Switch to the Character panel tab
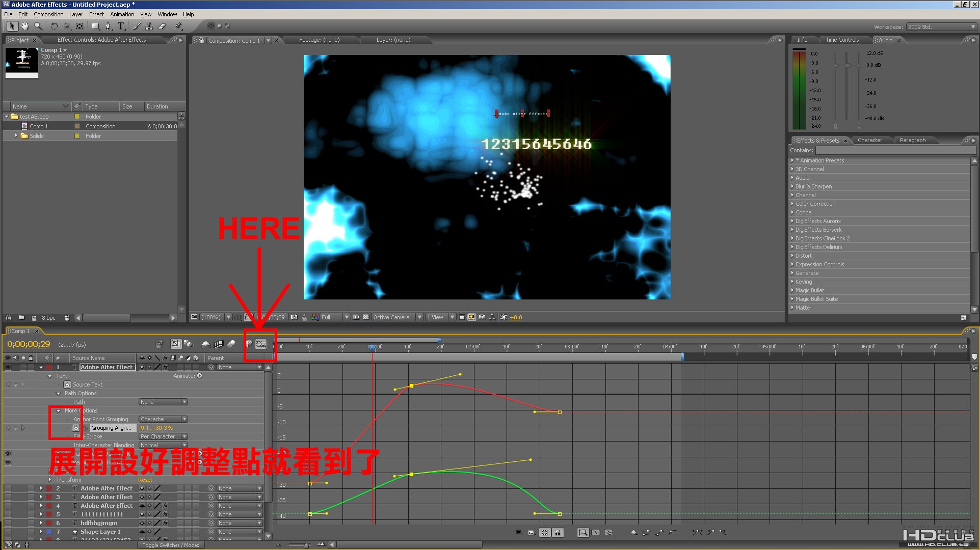The width and height of the screenshot is (980, 550). 869,140
